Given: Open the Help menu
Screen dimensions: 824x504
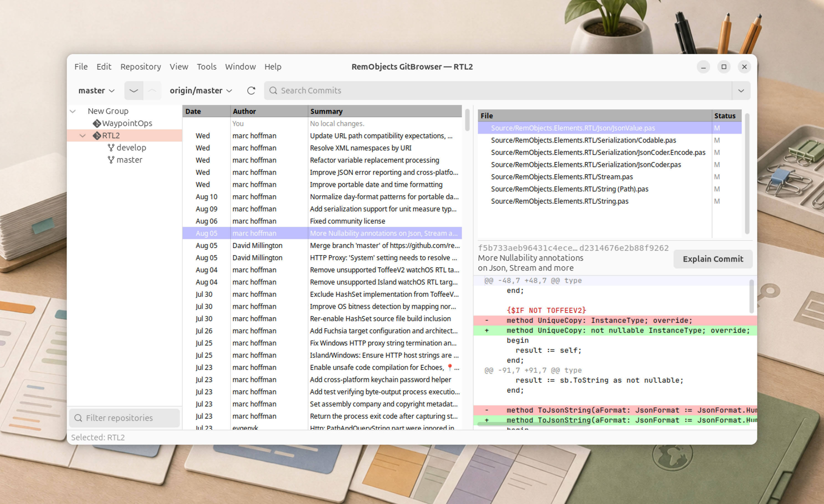Looking at the screenshot, I should tap(273, 66).
